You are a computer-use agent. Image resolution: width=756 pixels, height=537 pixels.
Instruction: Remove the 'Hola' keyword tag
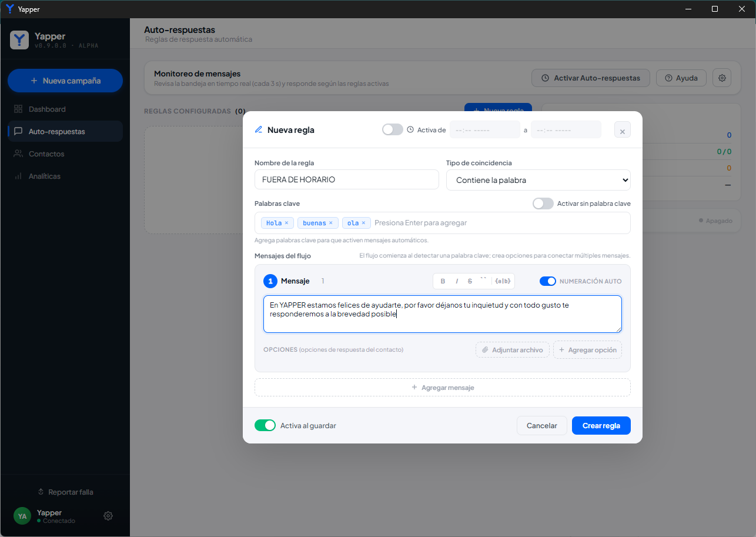coord(286,223)
